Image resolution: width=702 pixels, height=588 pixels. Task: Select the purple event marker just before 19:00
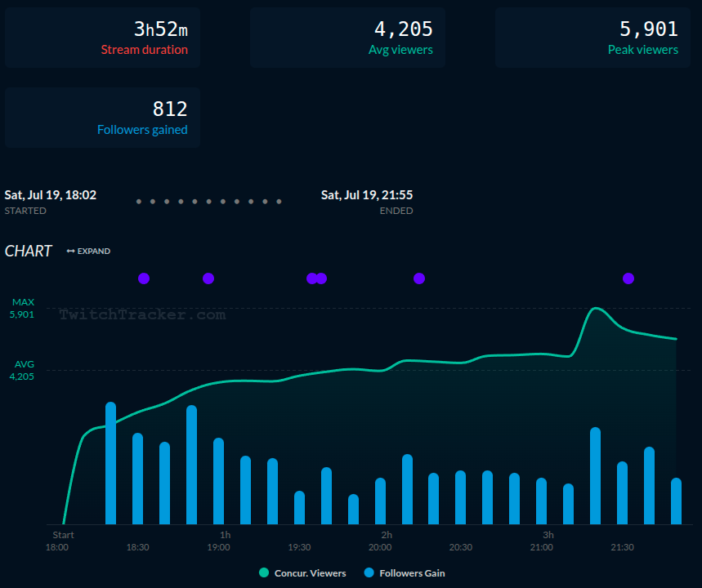208,278
